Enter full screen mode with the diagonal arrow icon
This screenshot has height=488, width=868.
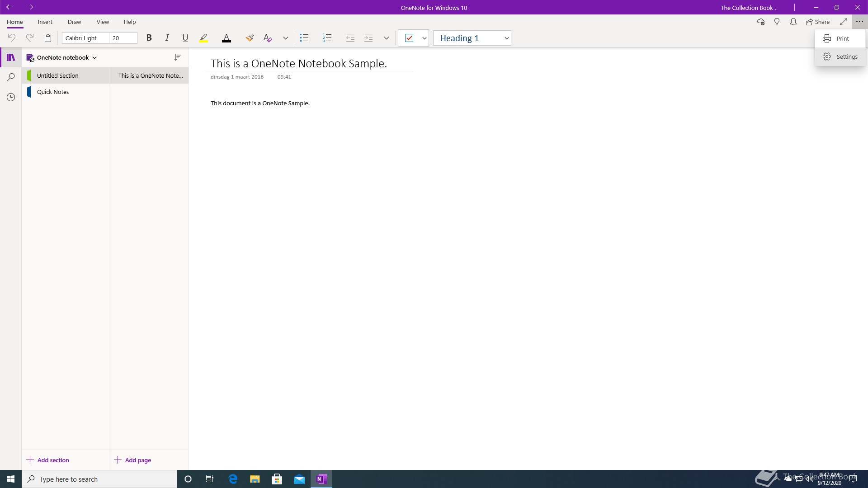(x=844, y=22)
